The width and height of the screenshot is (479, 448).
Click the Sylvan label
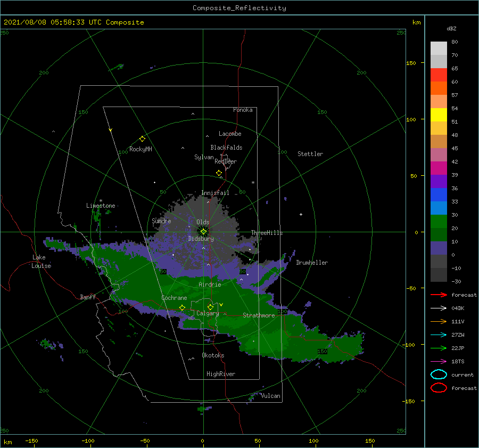[x=204, y=157]
